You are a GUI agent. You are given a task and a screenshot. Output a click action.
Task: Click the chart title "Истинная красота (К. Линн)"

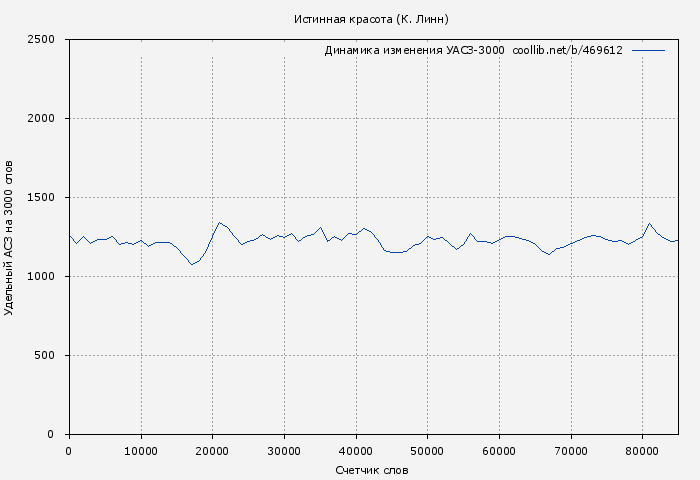point(371,19)
